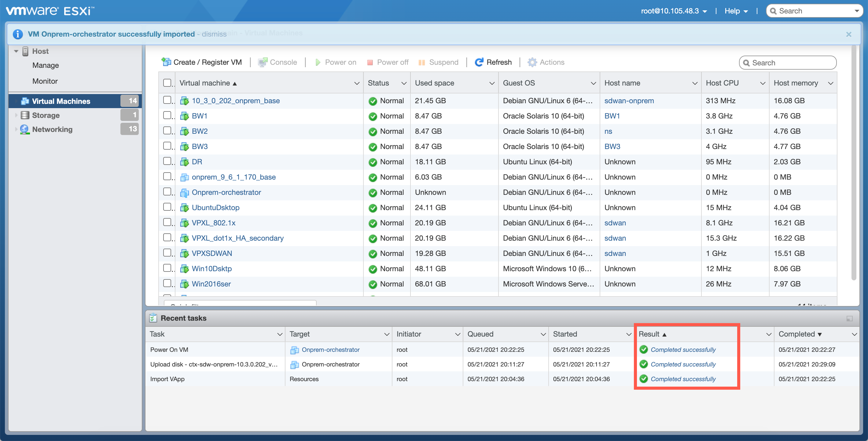Click the Create / Register VM icon
The width and height of the screenshot is (868, 441).
coord(167,62)
